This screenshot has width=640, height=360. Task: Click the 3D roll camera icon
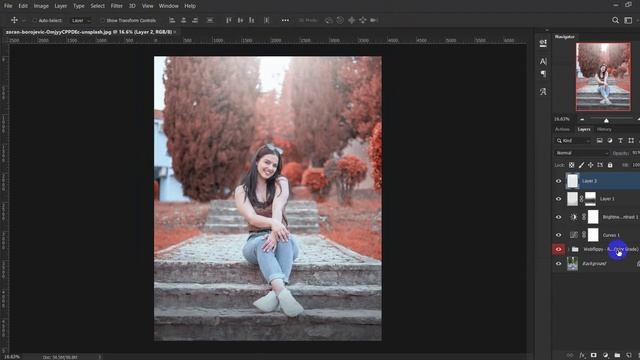[x=340, y=20]
